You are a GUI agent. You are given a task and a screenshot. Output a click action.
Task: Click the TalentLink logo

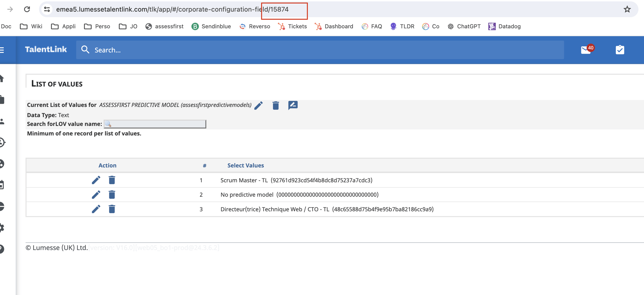click(x=46, y=49)
